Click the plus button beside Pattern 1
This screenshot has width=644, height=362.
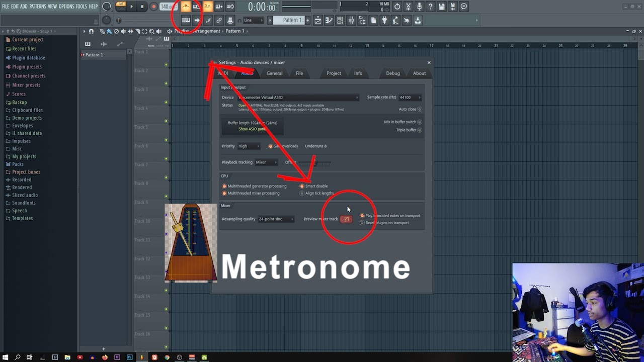click(308, 20)
